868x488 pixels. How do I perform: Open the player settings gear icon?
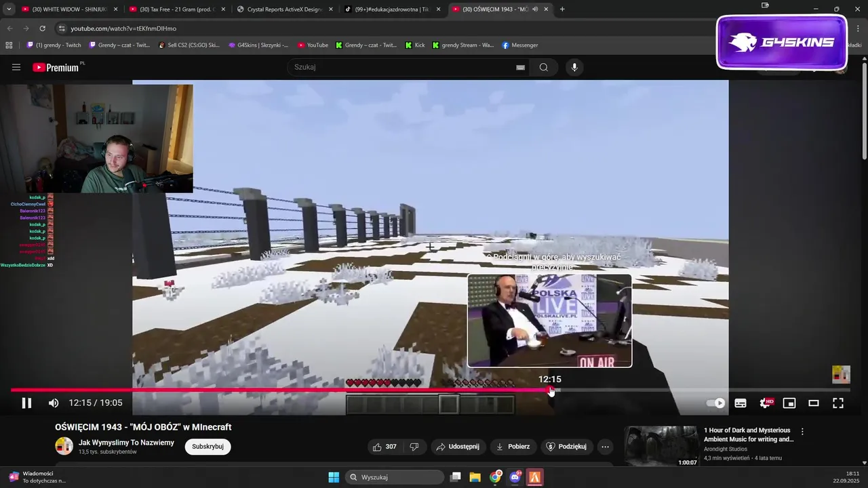(766, 403)
